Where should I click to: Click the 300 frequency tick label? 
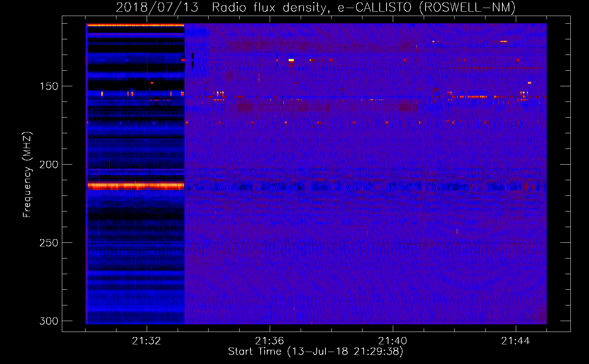click(x=49, y=321)
